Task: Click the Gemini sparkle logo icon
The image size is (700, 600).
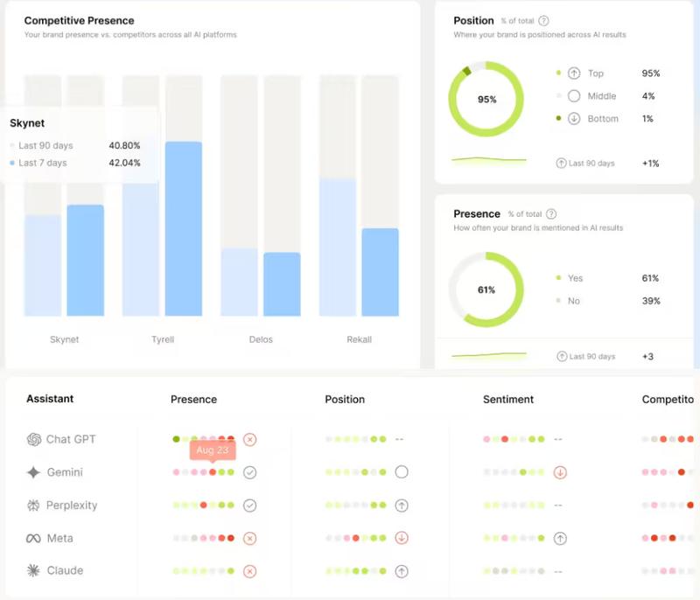Action: [33, 472]
